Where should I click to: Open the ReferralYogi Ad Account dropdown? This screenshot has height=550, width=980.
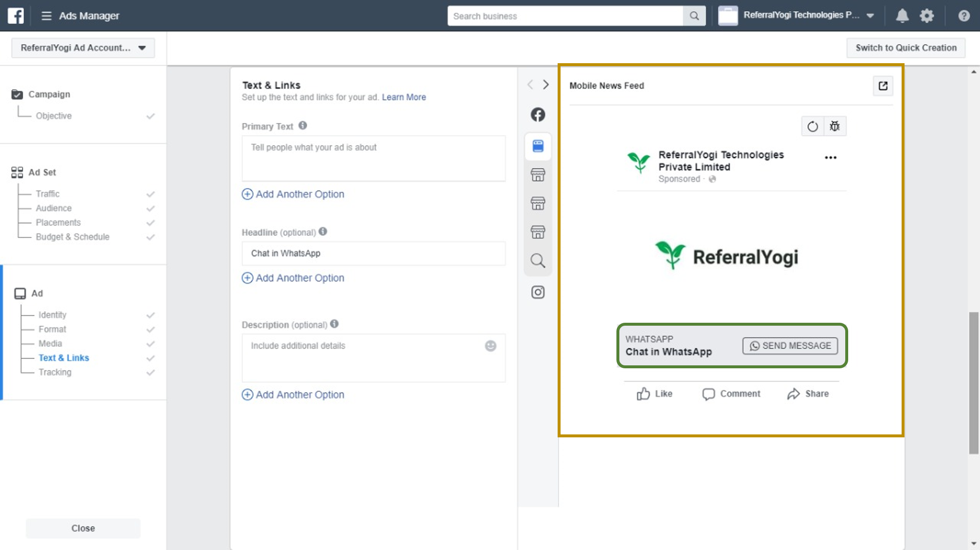coord(83,48)
